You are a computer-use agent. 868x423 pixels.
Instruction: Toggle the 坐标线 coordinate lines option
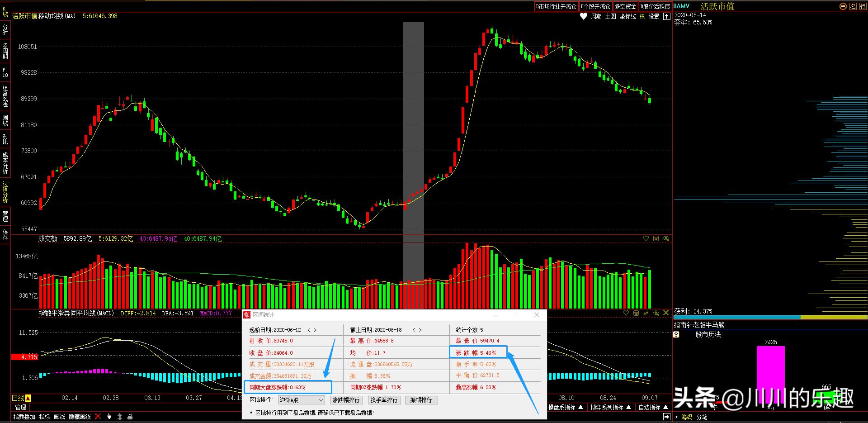(628, 16)
